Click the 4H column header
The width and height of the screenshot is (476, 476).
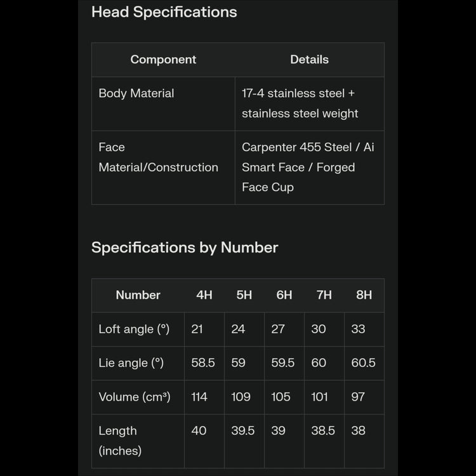(204, 295)
